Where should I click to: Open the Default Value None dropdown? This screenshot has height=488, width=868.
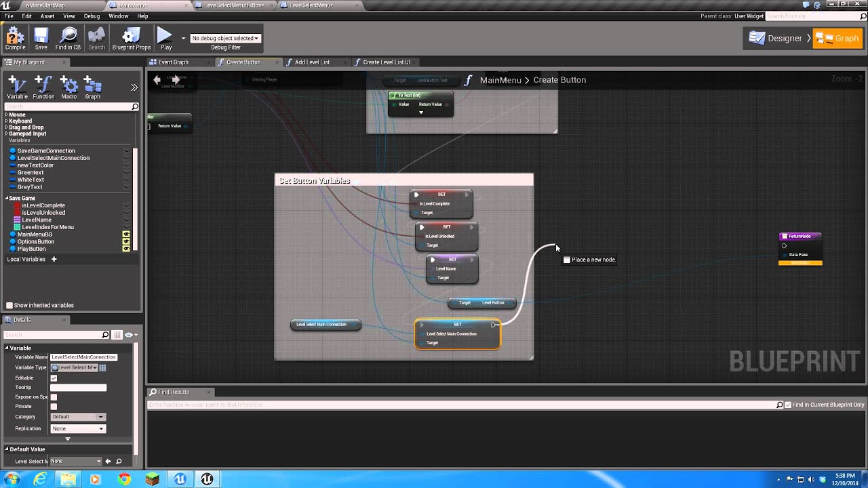coord(76,462)
